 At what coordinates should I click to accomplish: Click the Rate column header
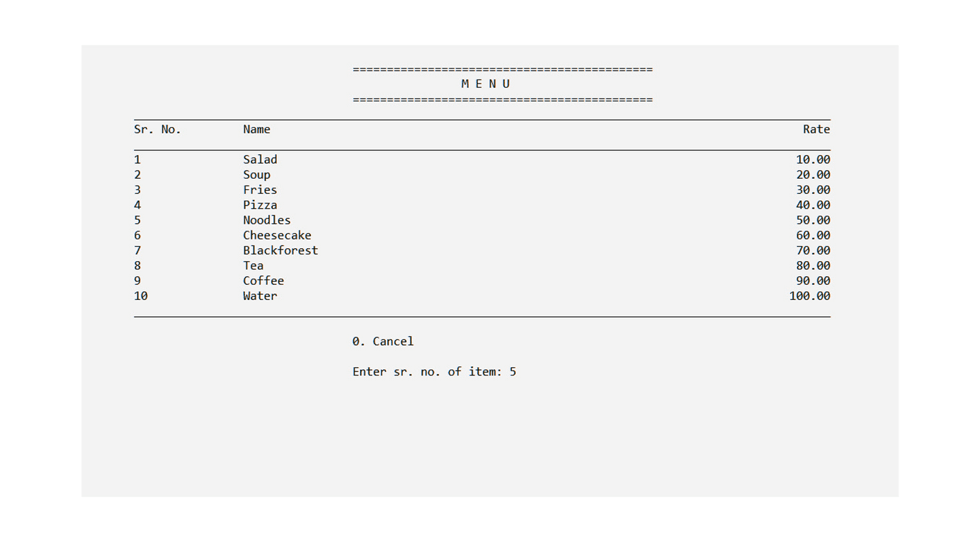click(817, 129)
